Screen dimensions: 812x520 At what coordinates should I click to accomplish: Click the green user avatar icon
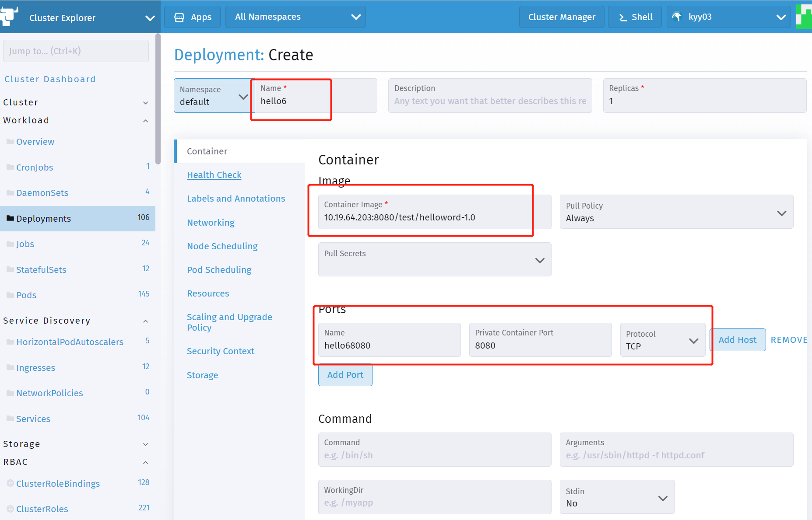(x=804, y=17)
